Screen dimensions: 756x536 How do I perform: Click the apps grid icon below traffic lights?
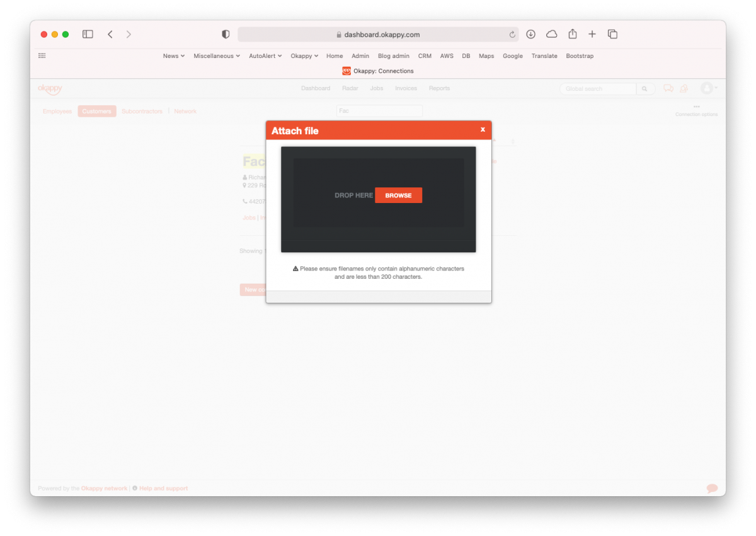pos(42,55)
